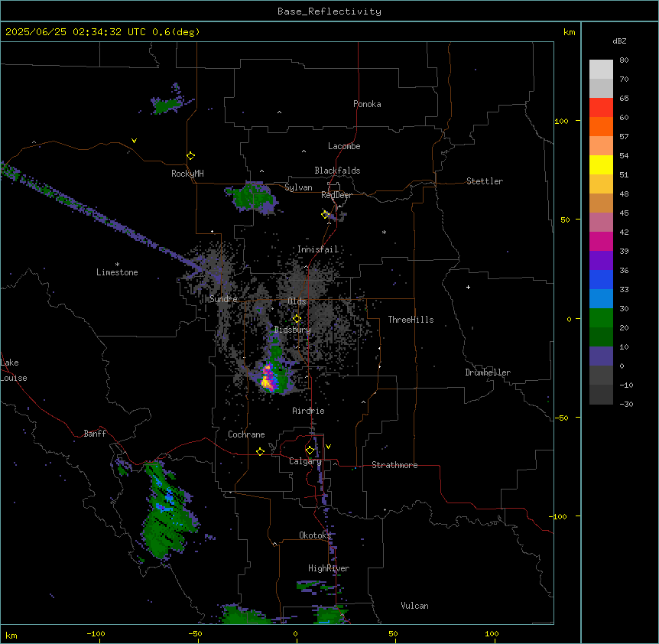
Task: Click the intense storm core north of Airdrie
Action: [x=268, y=379]
